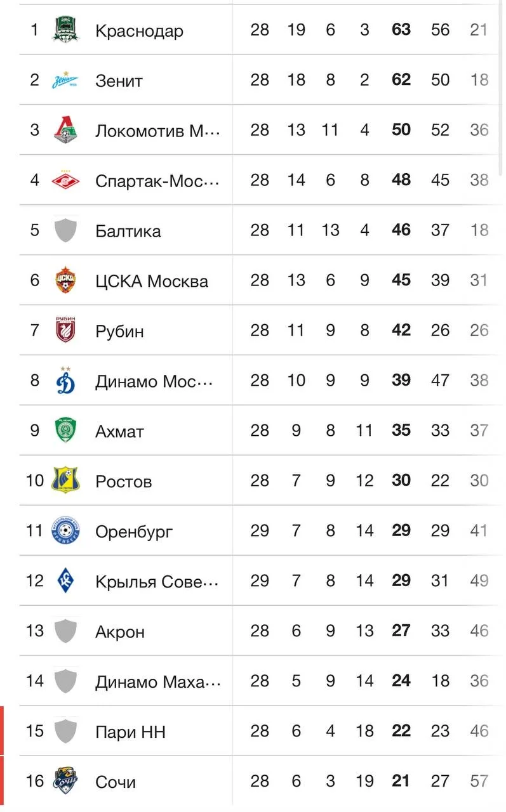506x812 pixels.
Task: Click the grey placeholder shield beside Балтика
Action: (x=66, y=230)
